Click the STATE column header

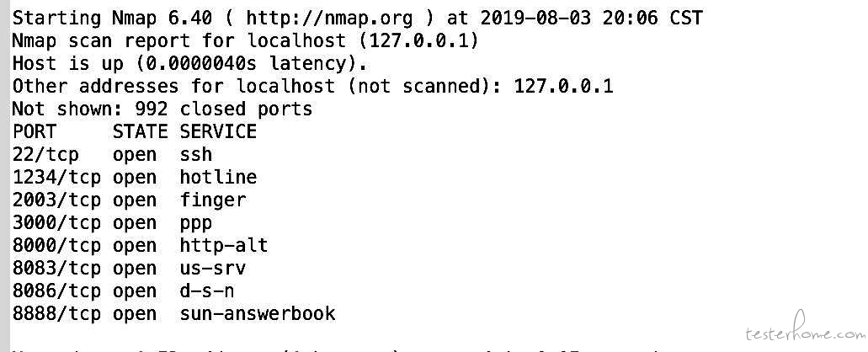[140, 131]
